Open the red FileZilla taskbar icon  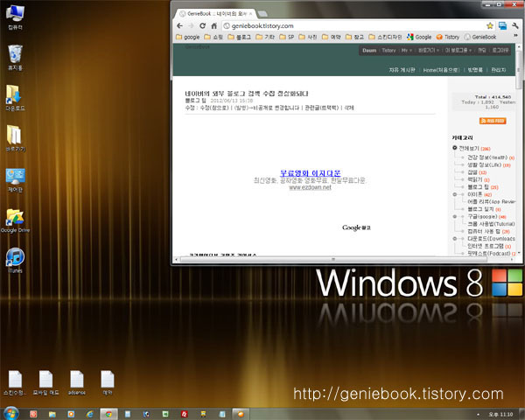click(184, 414)
